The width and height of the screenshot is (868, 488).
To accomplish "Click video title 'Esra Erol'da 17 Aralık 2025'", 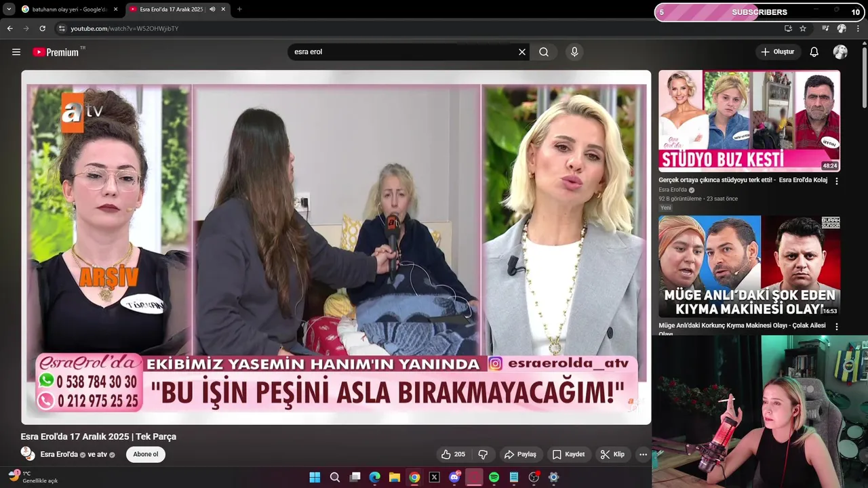I will [x=98, y=436].
